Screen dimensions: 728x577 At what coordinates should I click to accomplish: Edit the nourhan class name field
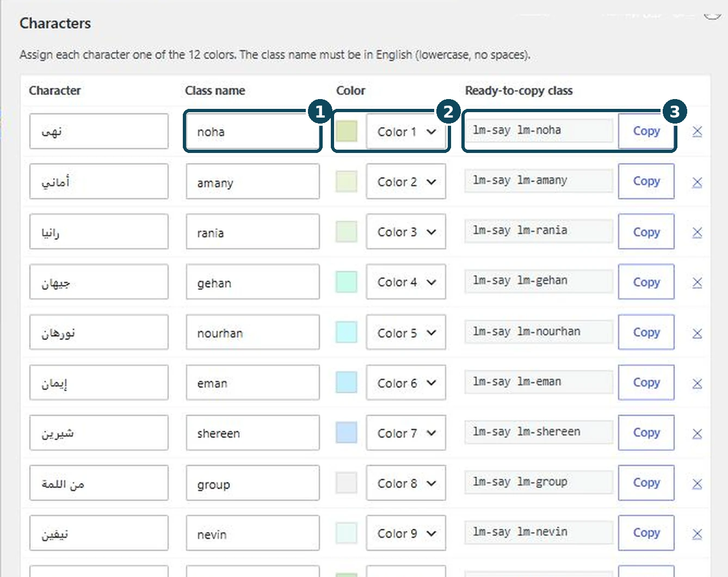pos(252,333)
